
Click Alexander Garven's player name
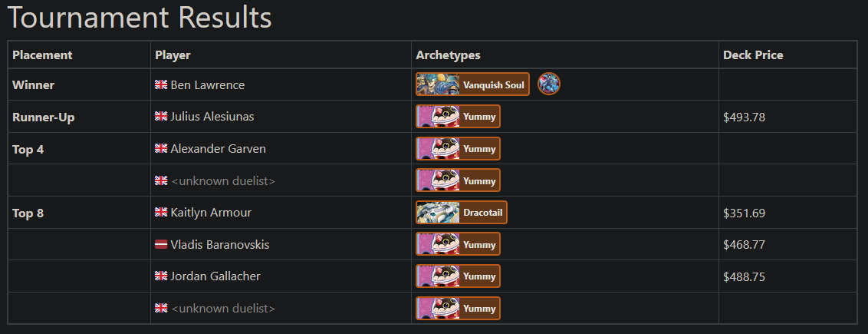pyautogui.click(x=218, y=149)
